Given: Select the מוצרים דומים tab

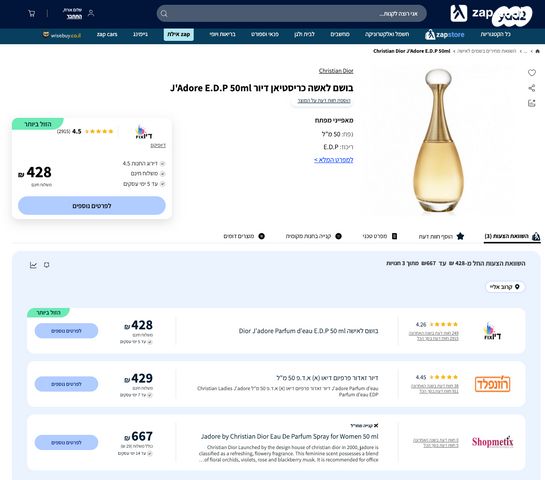Looking at the screenshot, I should [x=244, y=236].
